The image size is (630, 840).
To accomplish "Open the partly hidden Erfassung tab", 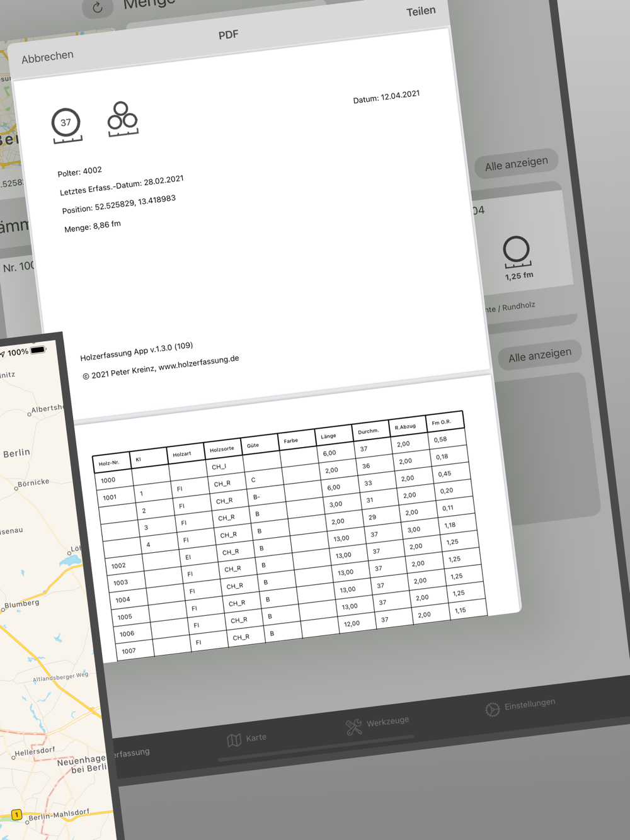I will click(131, 752).
